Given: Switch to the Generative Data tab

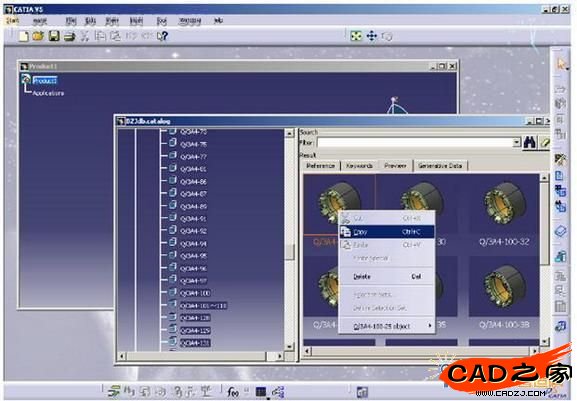Looking at the screenshot, I should (x=440, y=166).
